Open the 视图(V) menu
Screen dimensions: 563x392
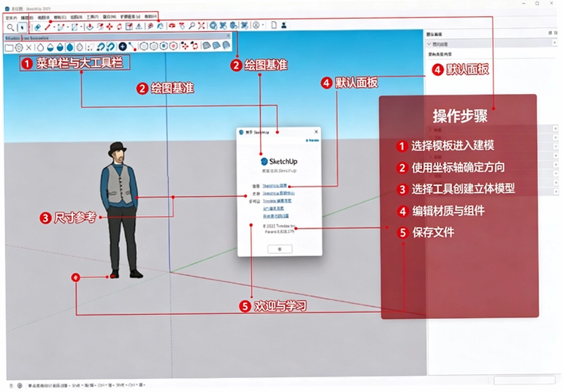pos(44,18)
